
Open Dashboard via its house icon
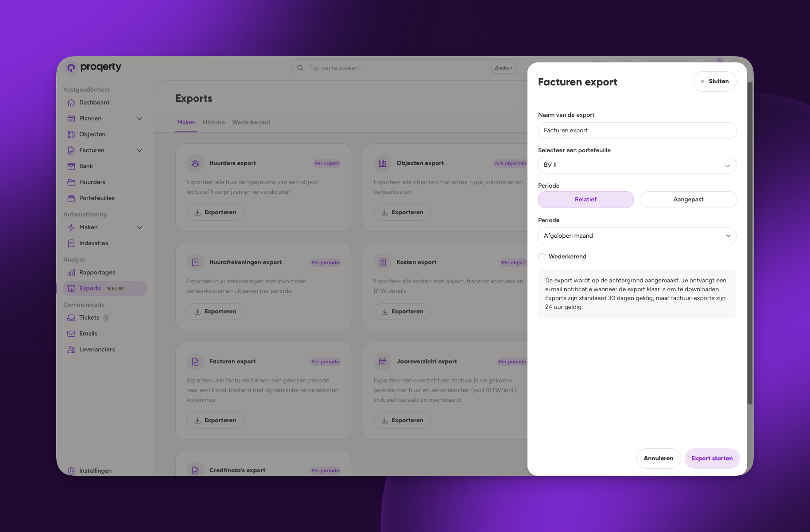point(71,103)
